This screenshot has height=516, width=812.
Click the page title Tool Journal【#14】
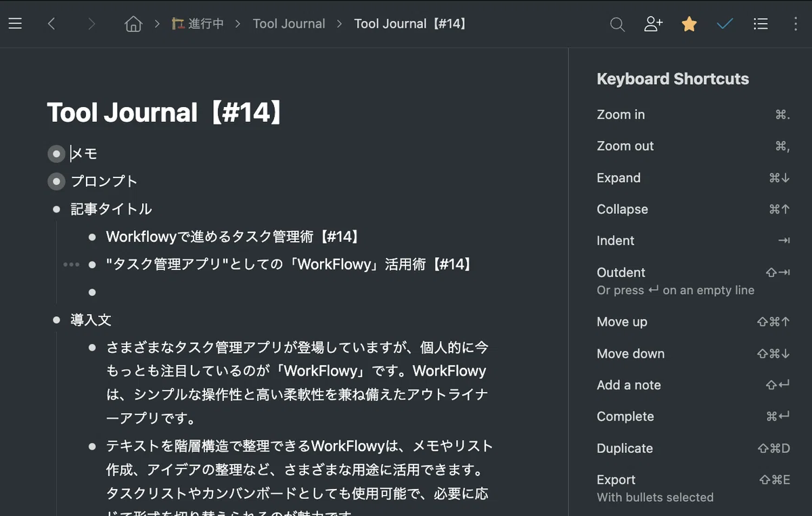point(165,112)
